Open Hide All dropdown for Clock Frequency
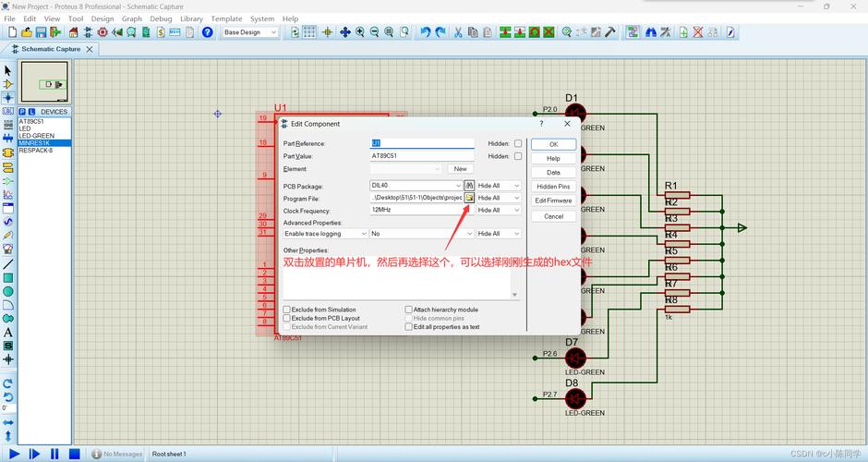868x462 pixels. pyautogui.click(x=499, y=210)
